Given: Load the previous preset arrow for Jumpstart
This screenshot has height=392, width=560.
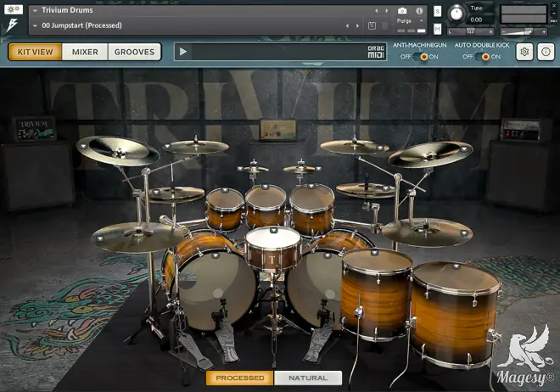Looking at the screenshot, I should [x=347, y=25].
